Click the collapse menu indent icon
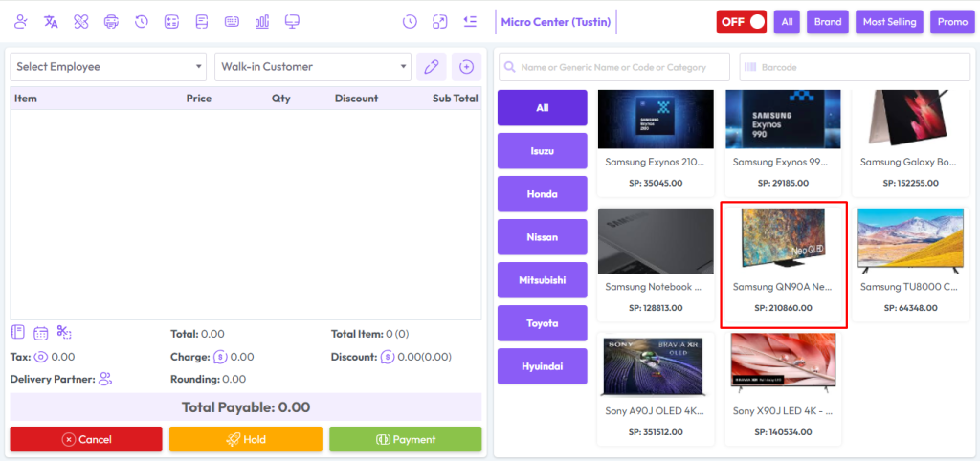The width and height of the screenshot is (980, 461). pyautogui.click(x=470, y=22)
